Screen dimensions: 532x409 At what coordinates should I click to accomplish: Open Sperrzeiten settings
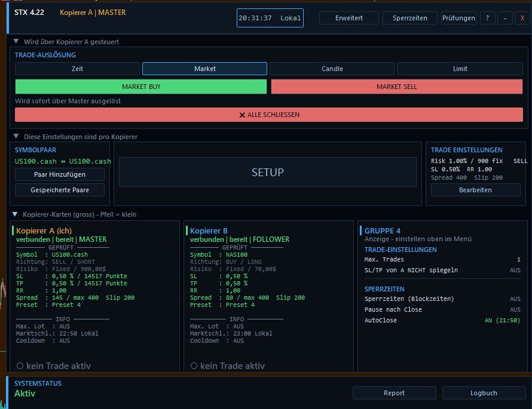[410, 18]
